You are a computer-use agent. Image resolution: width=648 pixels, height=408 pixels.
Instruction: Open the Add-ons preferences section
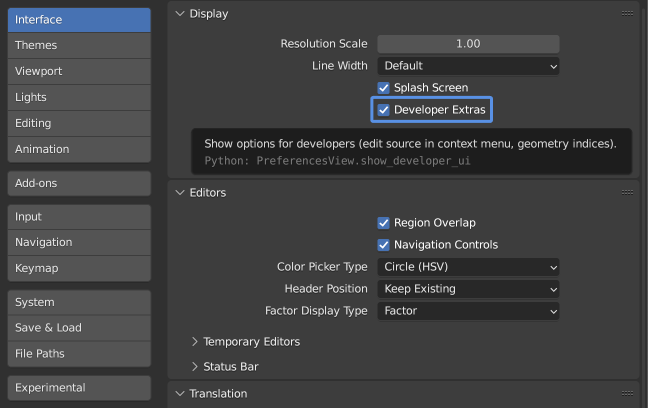click(79, 183)
